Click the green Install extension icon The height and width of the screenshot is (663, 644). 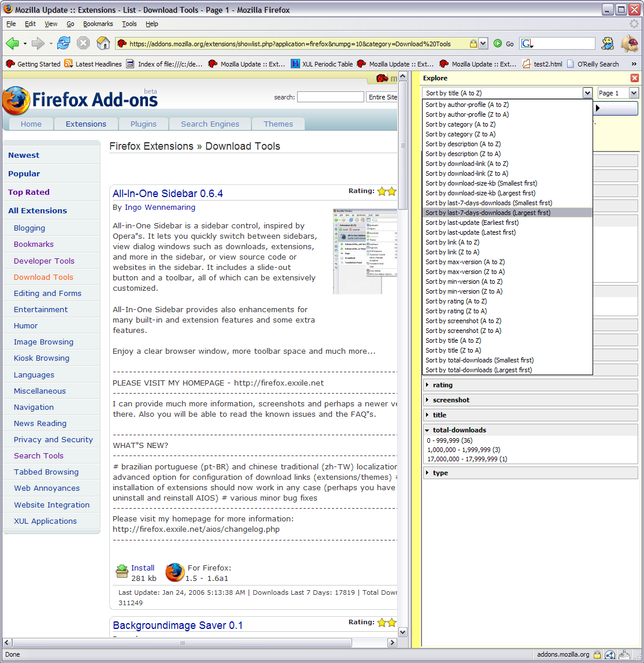[x=122, y=572]
